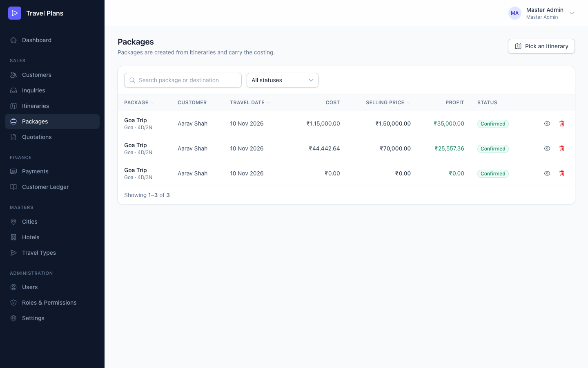Sort by the Selling Price column

(388, 103)
